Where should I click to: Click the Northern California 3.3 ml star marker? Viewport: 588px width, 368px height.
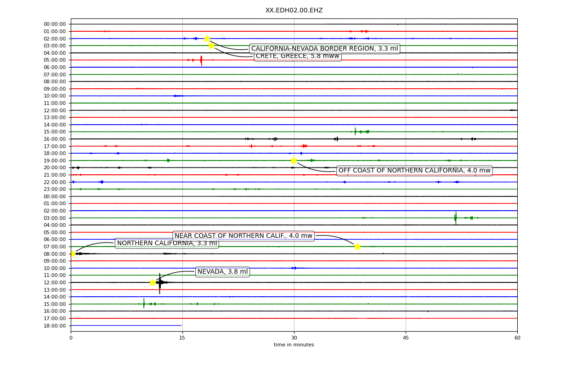[x=72, y=254]
